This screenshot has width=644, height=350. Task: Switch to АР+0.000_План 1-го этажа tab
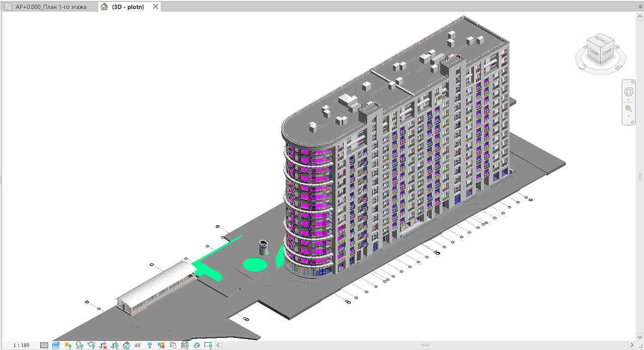(51, 7)
